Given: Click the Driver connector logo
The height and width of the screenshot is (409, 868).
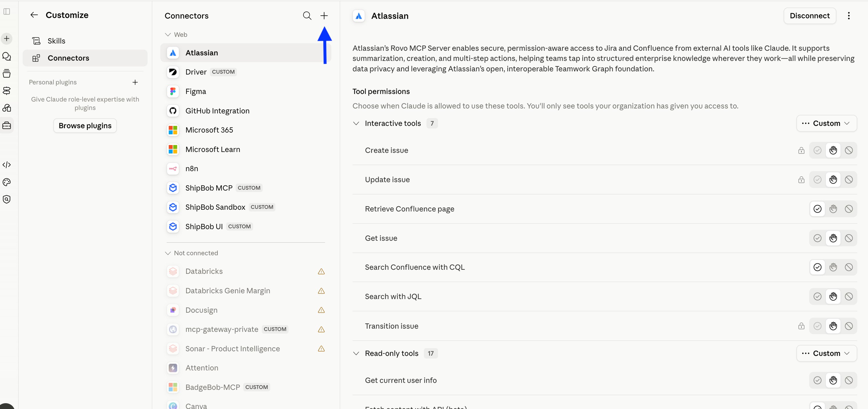Looking at the screenshot, I should [x=173, y=72].
